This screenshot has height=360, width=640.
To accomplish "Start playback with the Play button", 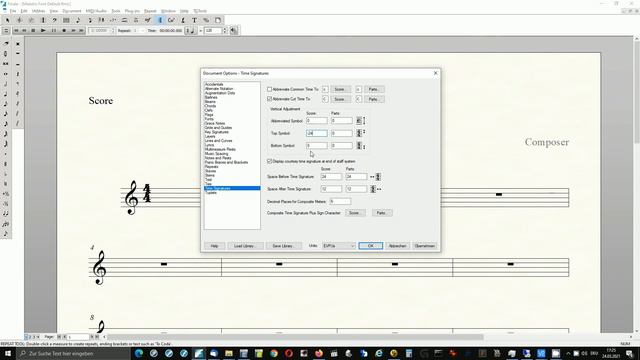I will (43, 31).
